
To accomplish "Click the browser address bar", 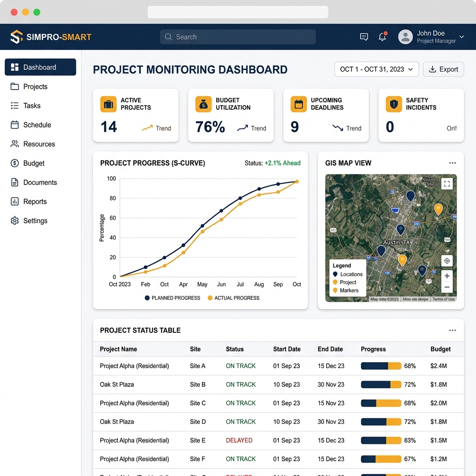I will pyautogui.click(x=238, y=12).
